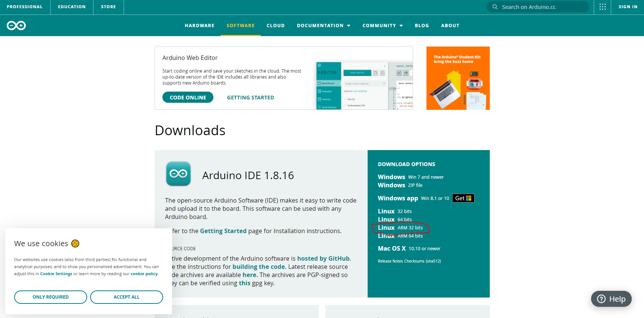Image resolution: width=644 pixels, height=318 pixels.
Task: Open Getting Started page link in description
Action: 223,231
